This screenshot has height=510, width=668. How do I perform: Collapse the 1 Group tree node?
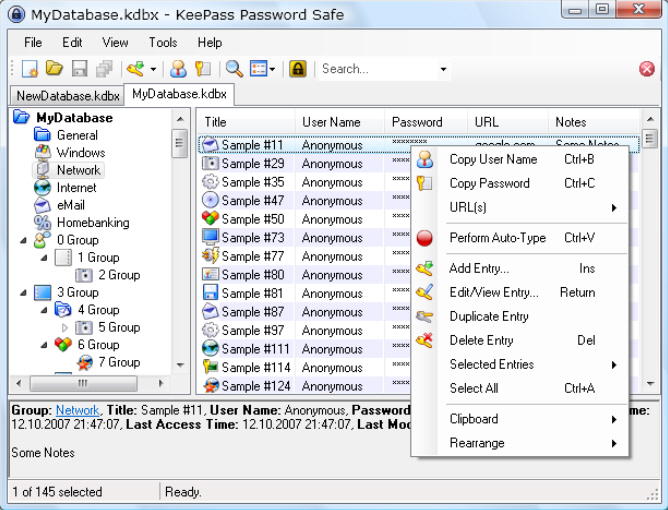(x=44, y=258)
